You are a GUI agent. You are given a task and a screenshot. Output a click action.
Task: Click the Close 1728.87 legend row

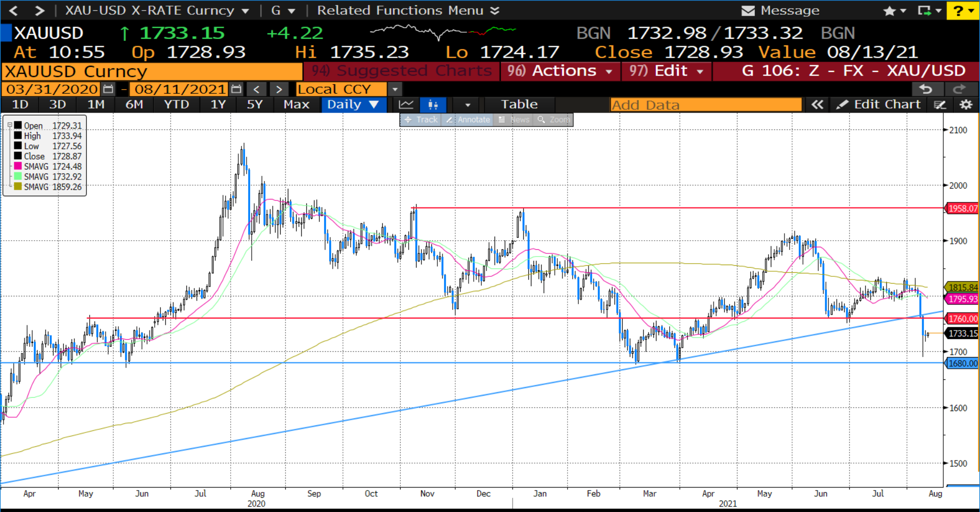48,156
